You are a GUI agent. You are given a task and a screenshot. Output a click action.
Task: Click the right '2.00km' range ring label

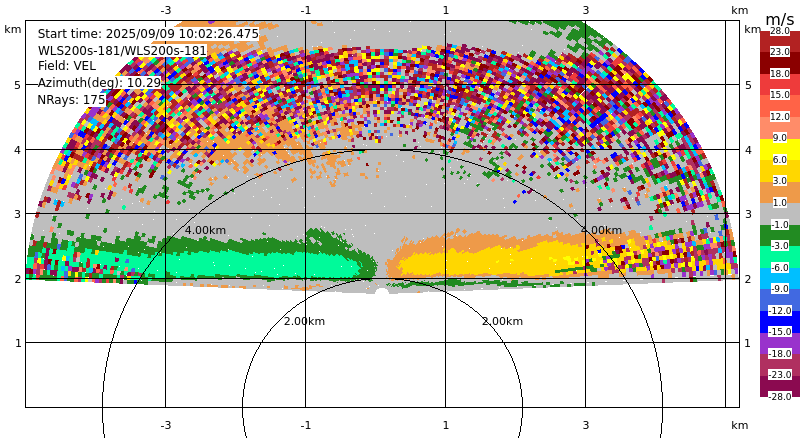click(502, 321)
